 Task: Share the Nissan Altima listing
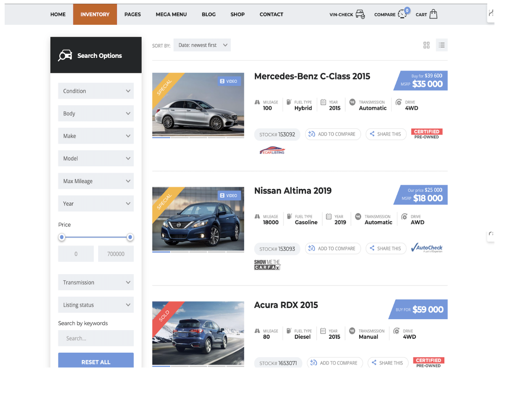coord(386,248)
